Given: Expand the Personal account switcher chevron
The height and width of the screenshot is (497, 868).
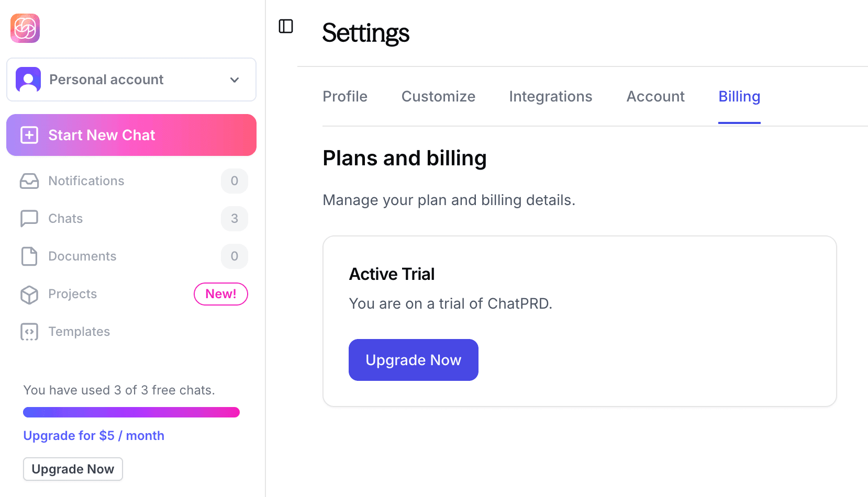Looking at the screenshot, I should pyautogui.click(x=234, y=80).
